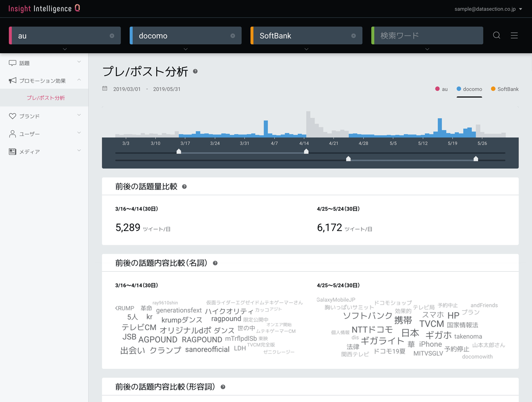Expand the ユーザー sidebar section

pos(79,133)
